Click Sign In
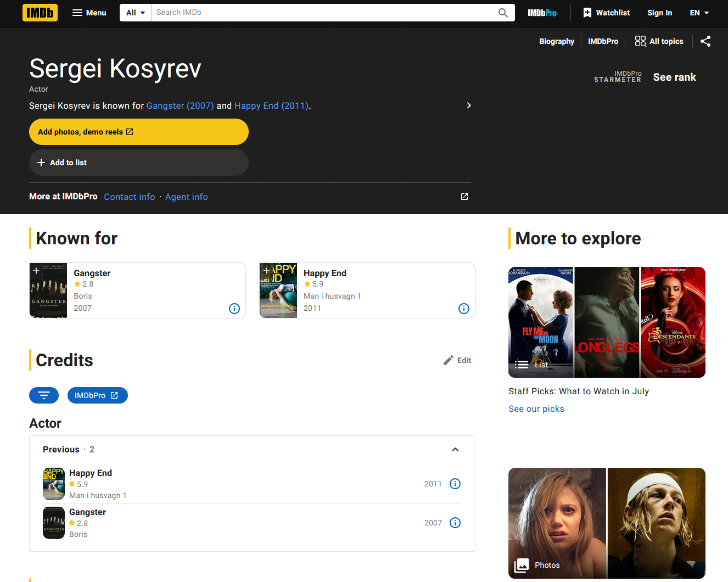This screenshot has width=728, height=582. [x=659, y=13]
